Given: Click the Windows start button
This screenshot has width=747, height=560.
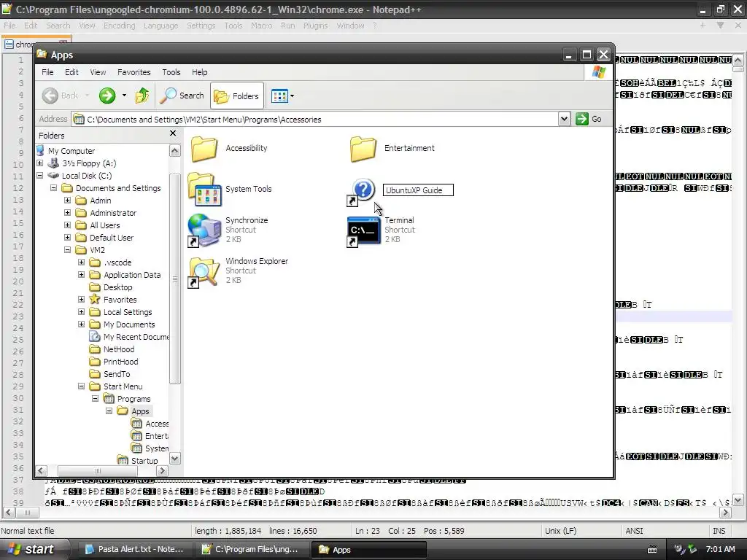Looking at the screenshot, I should click(32, 549).
